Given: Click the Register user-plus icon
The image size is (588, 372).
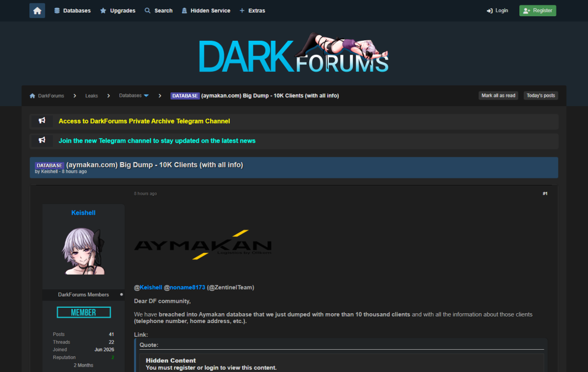Looking at the screenshot, I should tap(526, 10).
